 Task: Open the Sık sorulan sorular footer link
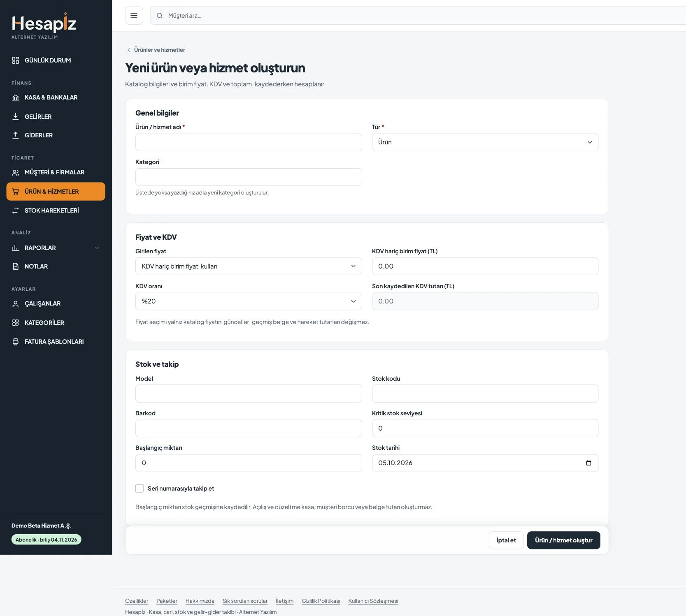(x=245, y=601)
